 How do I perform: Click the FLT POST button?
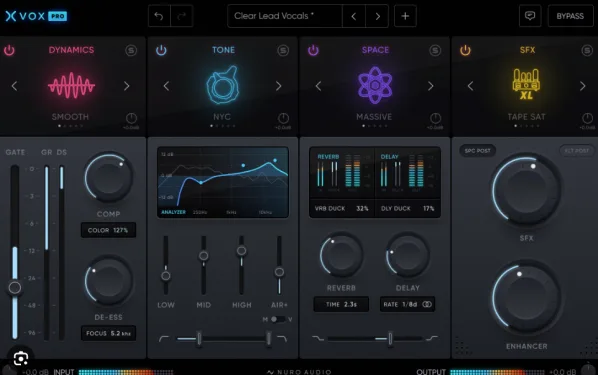[576, 151]
